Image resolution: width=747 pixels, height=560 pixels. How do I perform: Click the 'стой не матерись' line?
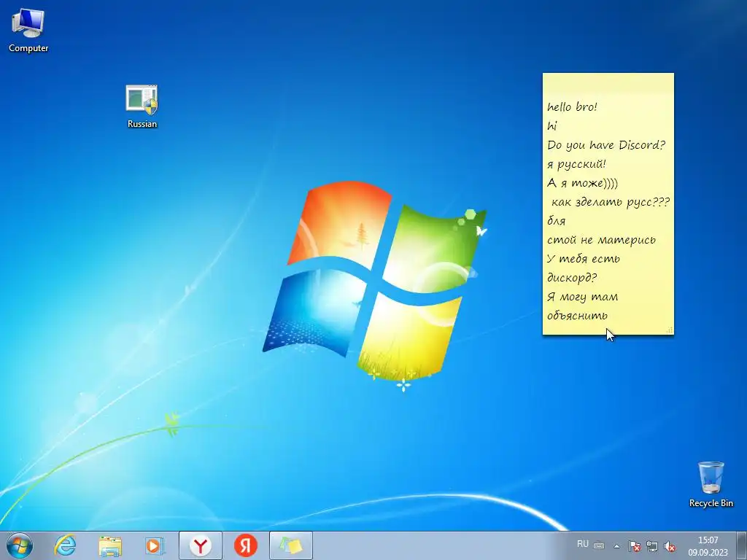click(x=601, y=239)
